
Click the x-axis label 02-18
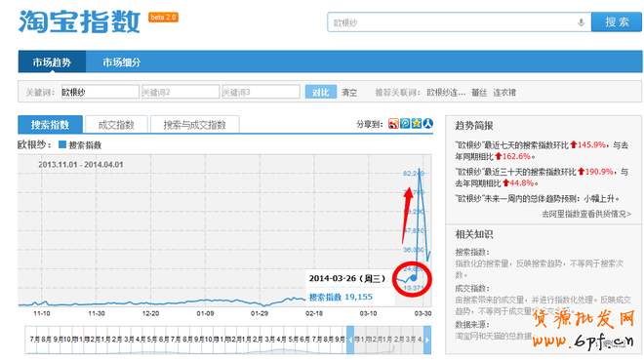point(314,313)
